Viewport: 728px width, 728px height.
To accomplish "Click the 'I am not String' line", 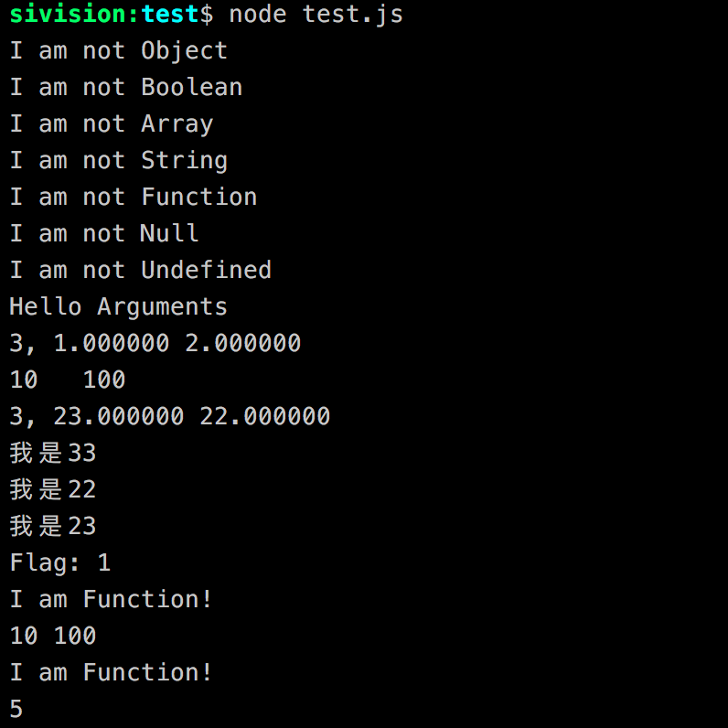I will click(x=118, y=161).
